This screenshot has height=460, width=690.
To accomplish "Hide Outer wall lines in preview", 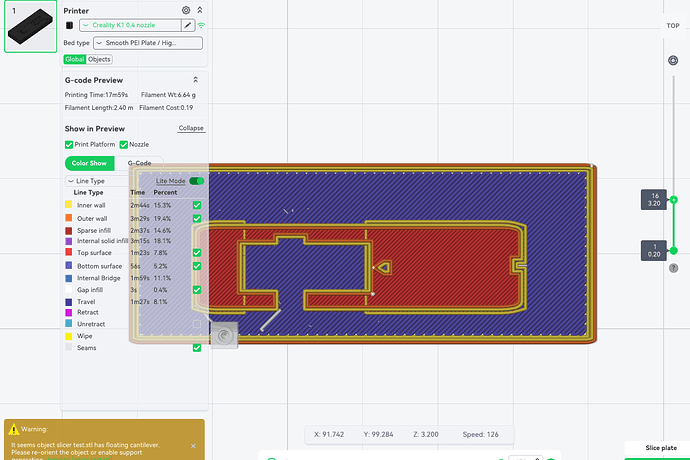I will click(x=196, y=218).
